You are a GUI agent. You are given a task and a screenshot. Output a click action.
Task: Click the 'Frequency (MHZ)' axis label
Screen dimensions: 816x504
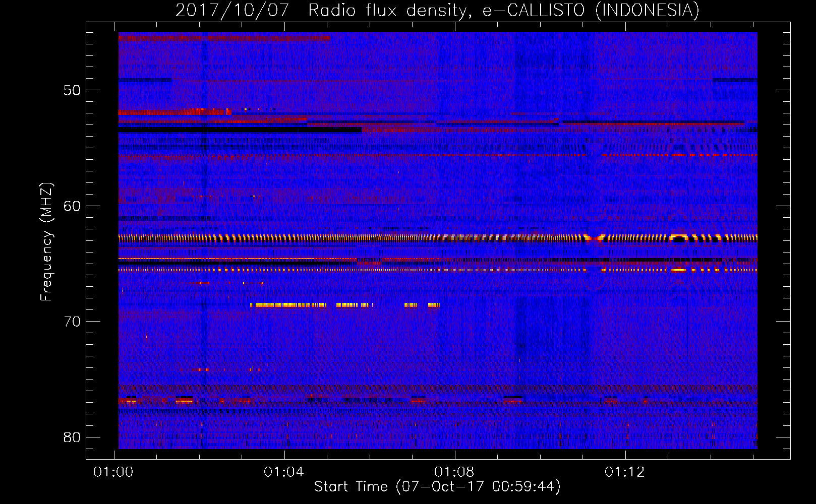pos(46,242)
